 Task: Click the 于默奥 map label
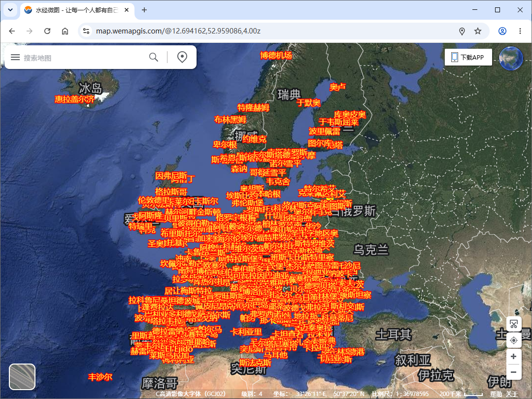tap(308, 102)
